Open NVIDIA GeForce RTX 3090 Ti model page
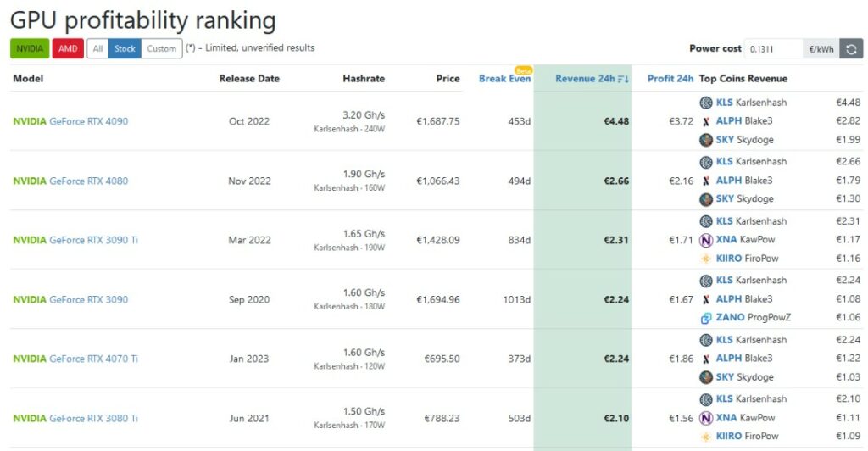This screenshot has width=868, height=451. (75, 240)
